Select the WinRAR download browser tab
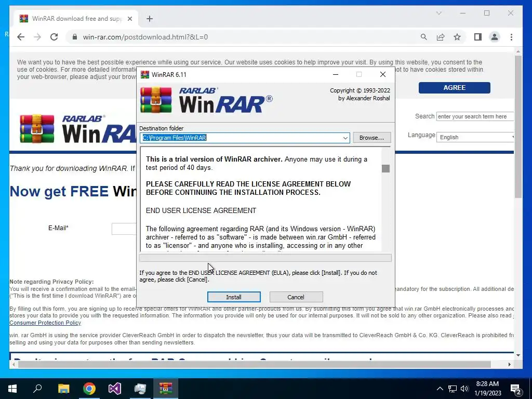Screen dimensions: 532x399 (76, 19)
